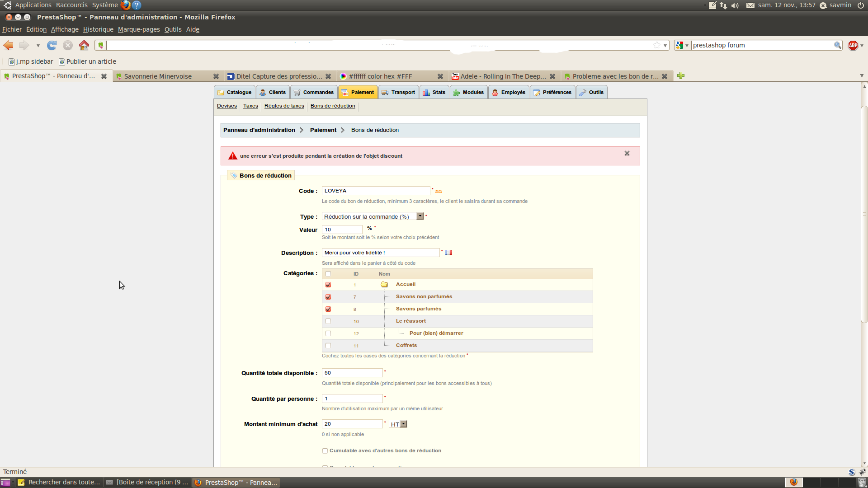Open the HT tax dropdown
This screenshot has height=488, width=868.
[x=398, y=424]
